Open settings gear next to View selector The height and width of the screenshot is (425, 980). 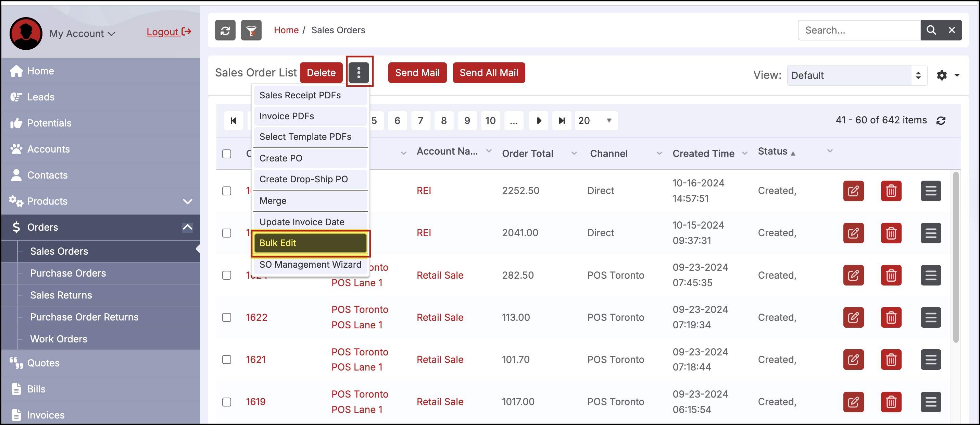click(x=942, y=75)
